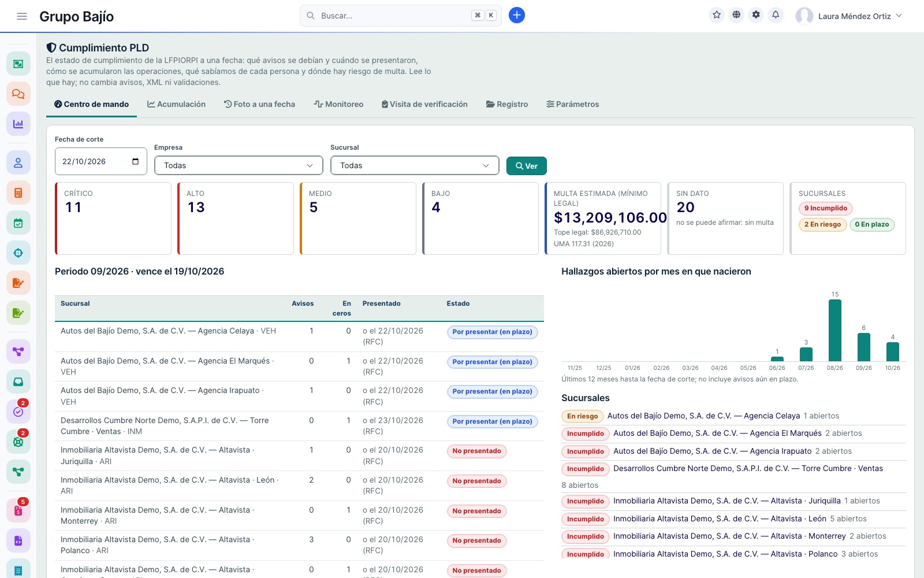Open the settings gear icon

[x=756, y=15]
